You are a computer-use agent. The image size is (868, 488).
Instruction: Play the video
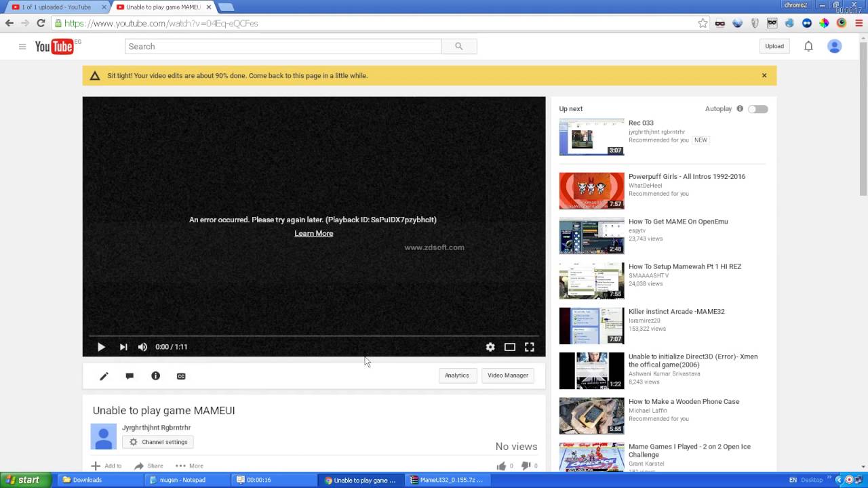101,347
